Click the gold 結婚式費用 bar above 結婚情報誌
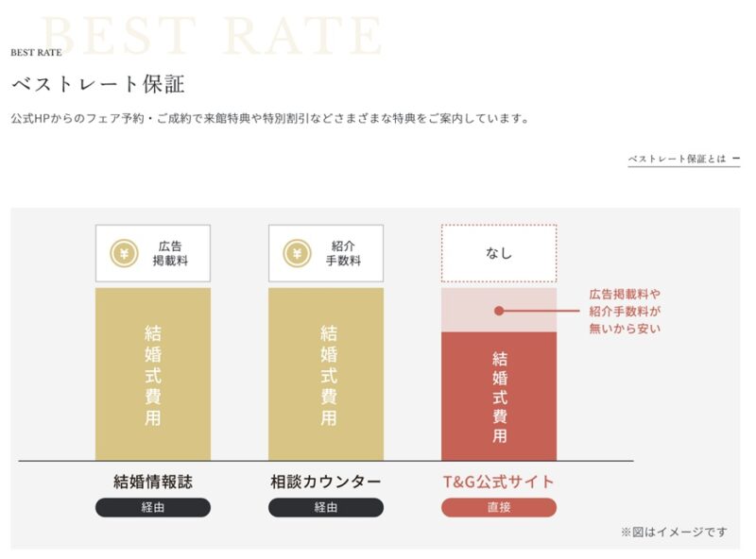Screen dimensions: 756x559 point(153,375)
